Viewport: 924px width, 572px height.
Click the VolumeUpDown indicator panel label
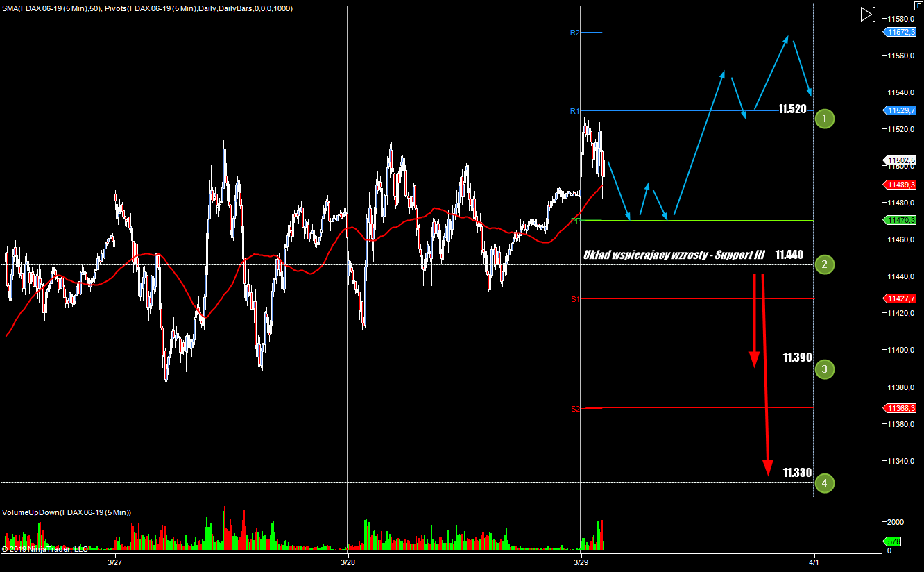(x=67, y=512)
